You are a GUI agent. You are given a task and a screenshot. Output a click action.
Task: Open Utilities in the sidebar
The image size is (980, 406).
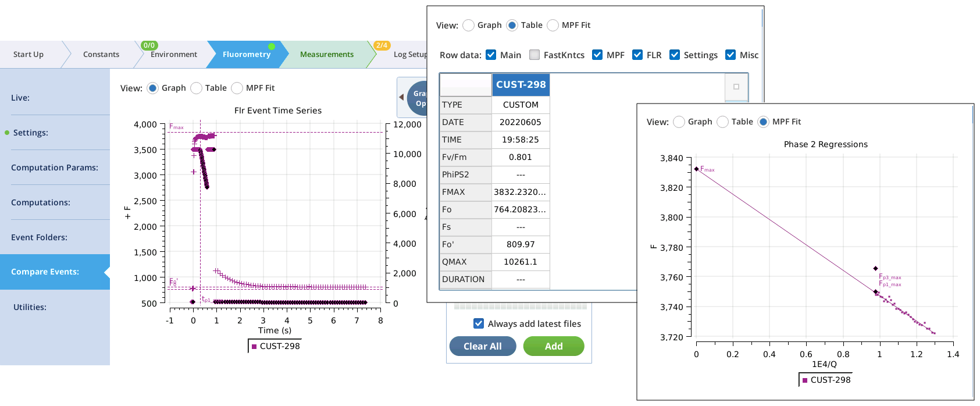(55, 307)
